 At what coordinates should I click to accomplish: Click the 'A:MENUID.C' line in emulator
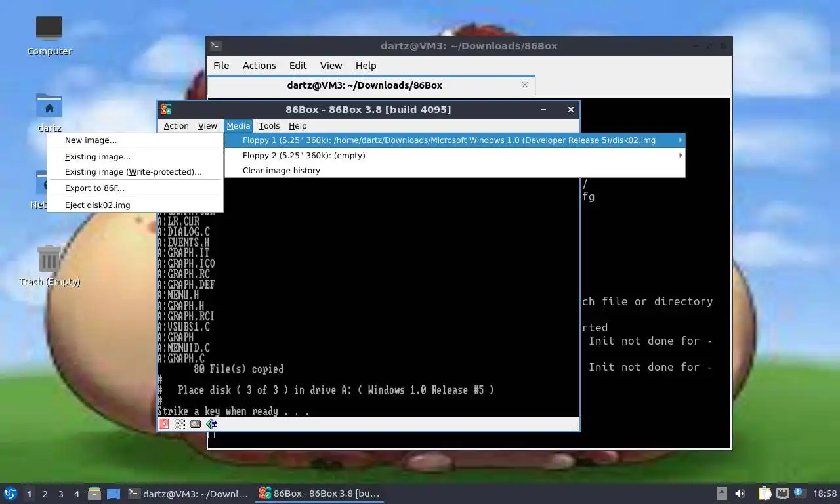tap(184, 348)
